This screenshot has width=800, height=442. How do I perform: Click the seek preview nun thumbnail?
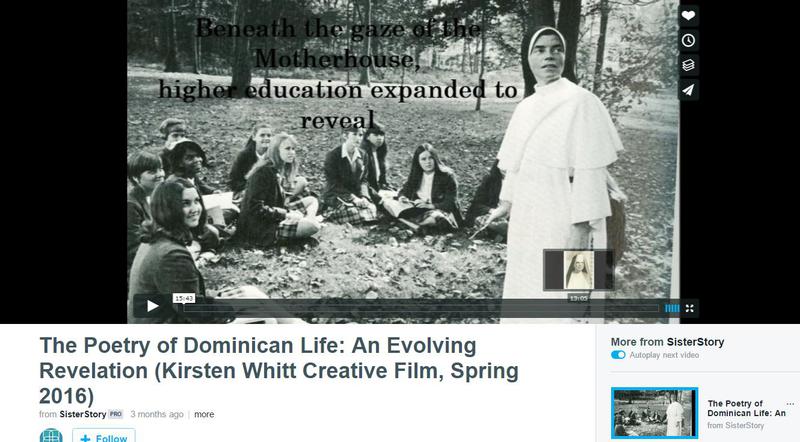pos(579,270)
